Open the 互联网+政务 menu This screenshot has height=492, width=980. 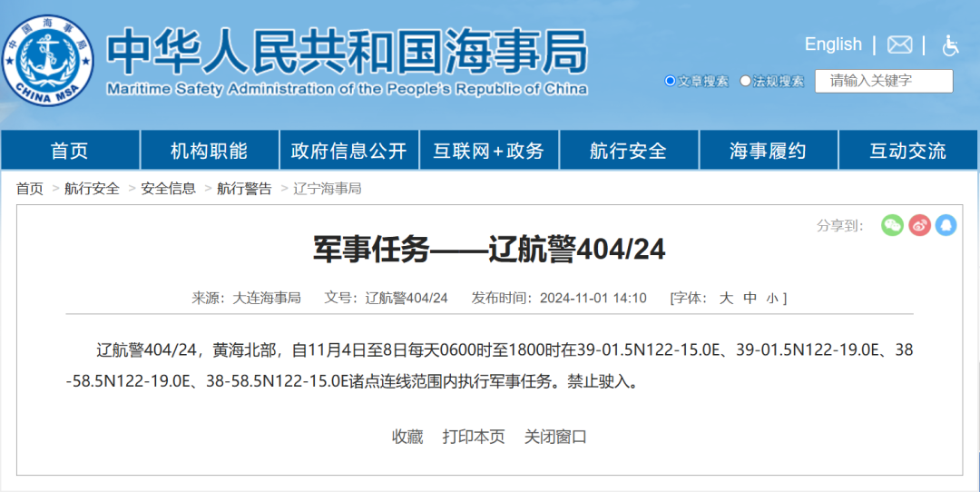[489, 151]
